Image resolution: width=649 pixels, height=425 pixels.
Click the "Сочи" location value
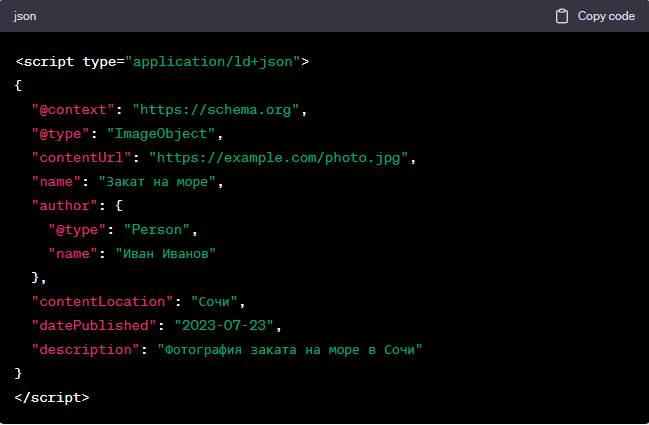[x=214, y=302]
